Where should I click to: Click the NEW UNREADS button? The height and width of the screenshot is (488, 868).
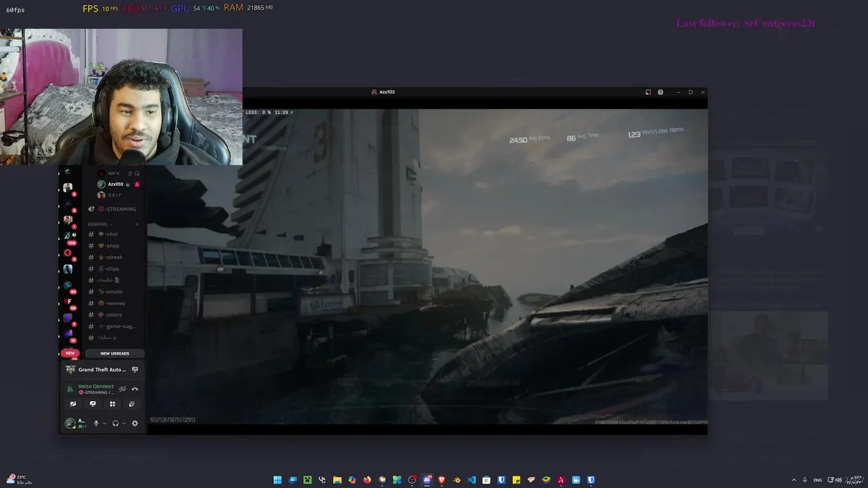[x=115, y=353]
